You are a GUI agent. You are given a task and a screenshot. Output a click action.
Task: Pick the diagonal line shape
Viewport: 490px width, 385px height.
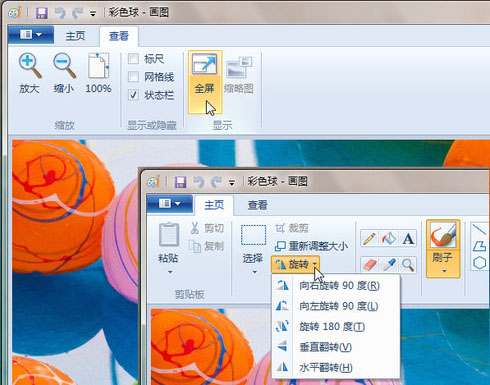point(479,230)
